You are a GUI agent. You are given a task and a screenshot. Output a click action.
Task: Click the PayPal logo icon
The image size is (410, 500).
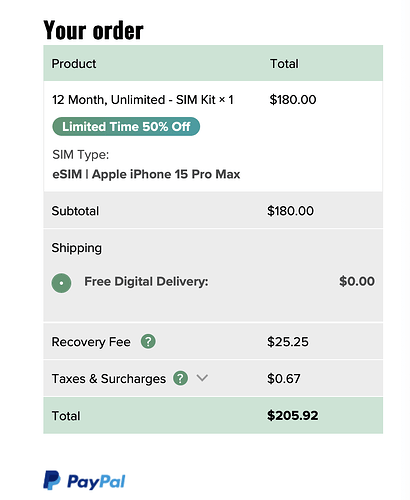click(x=52, y=480)
